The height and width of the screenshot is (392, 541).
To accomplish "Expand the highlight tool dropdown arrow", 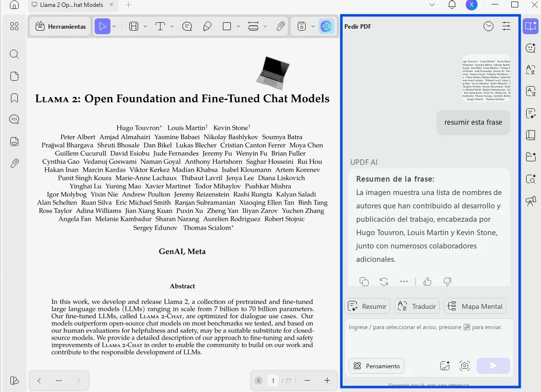I will [x=145, y=26].
